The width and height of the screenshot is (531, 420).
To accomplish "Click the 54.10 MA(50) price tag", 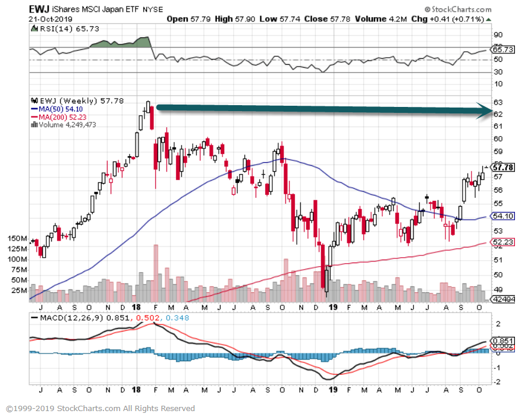I will [503, 216].
